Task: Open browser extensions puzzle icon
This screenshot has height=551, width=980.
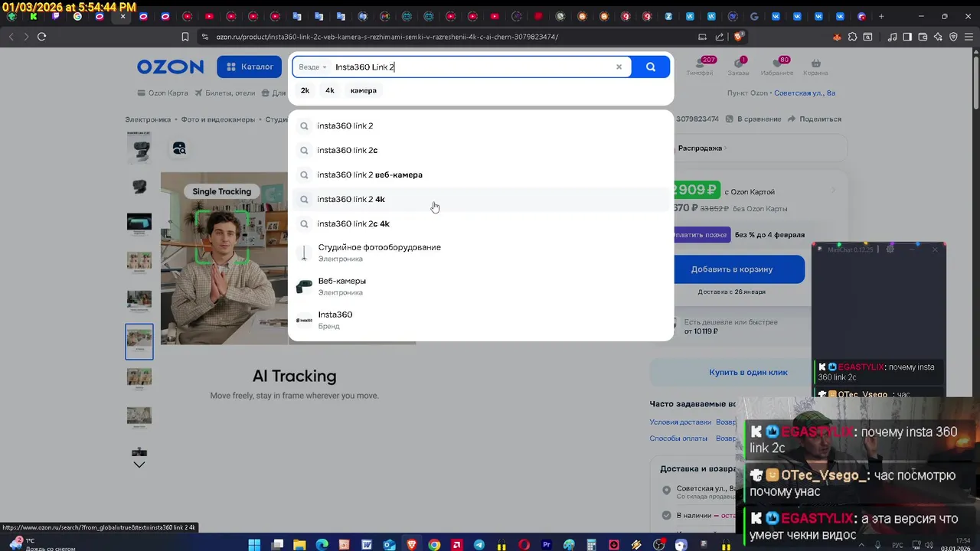Action: [x=852, y=36]
